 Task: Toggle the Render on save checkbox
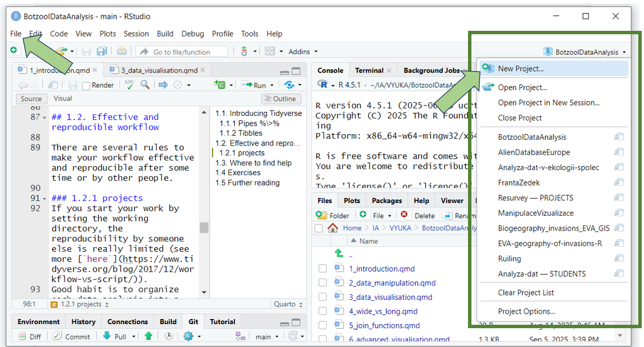86,86
